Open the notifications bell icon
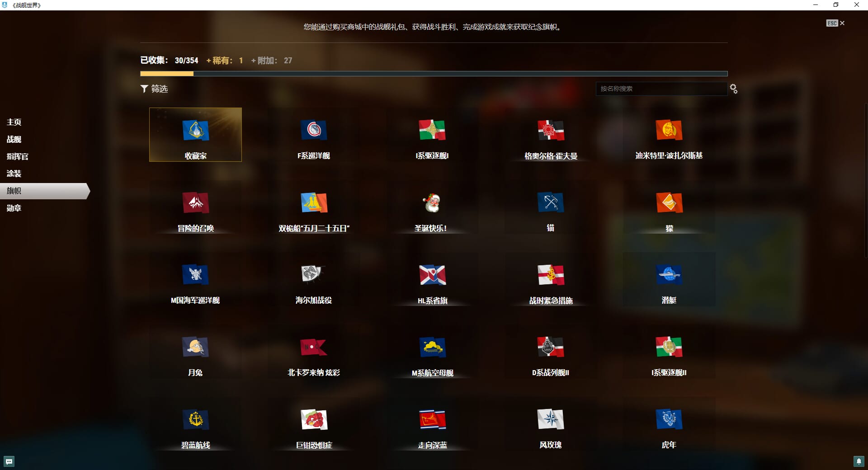Screen dimensions: 868x470 (x=859, y=461)
